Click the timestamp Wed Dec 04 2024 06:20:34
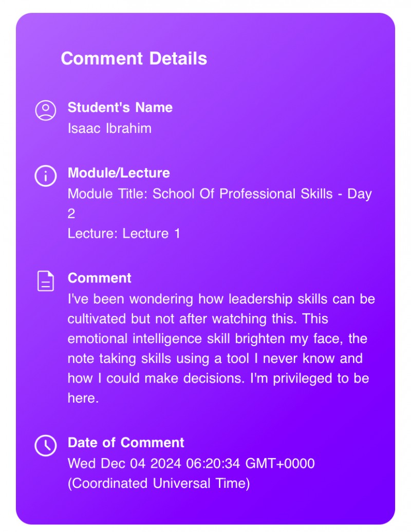 point(154,464)
